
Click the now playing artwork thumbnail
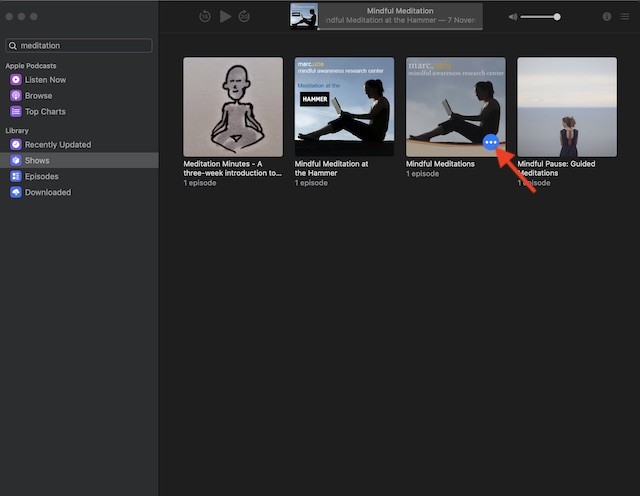click(304, 16)
